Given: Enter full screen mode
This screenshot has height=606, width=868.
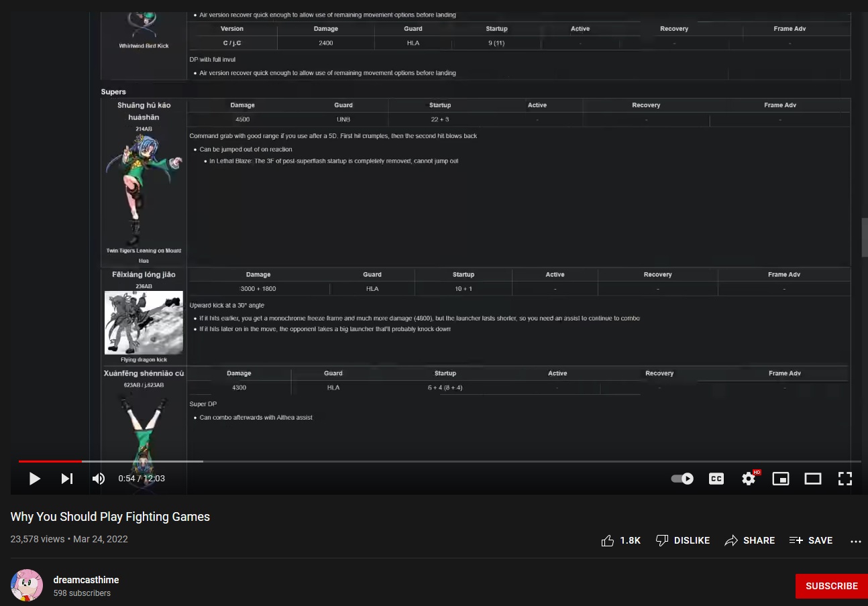Looking at the screenshot, I should click(845, 479).
